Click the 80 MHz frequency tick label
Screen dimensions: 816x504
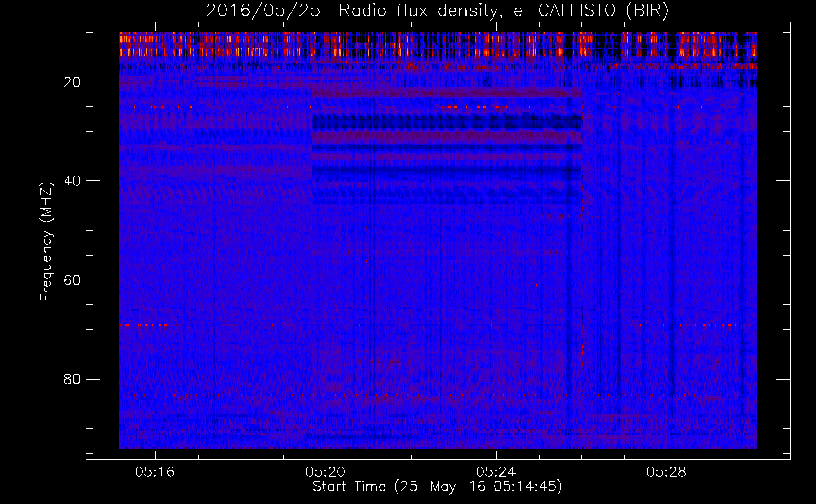click(x=72, y=379)
